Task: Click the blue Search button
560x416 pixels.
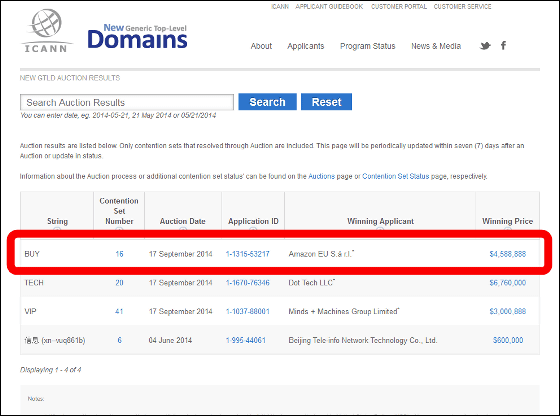Action: pos(268,102)
